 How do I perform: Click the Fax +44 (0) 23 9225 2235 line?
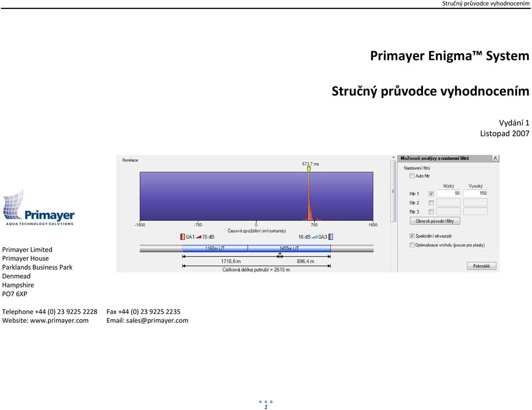144,311
